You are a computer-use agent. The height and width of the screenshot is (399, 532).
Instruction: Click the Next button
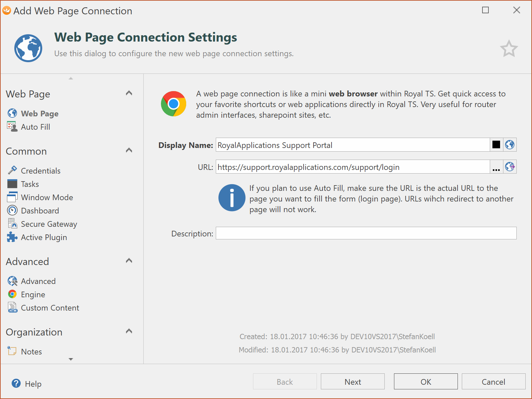(x=352, y=382)
